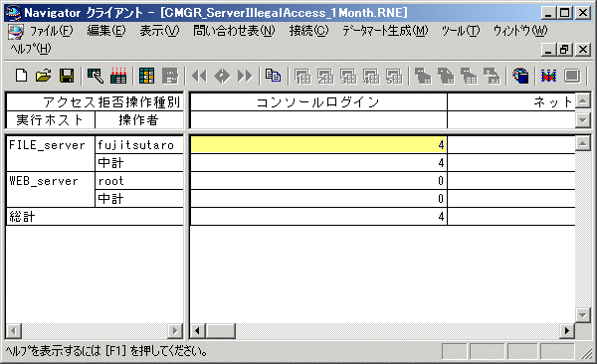The image size is (597, 364).
Task: Minimize the inner document window
Action: [x=548, y=49]
